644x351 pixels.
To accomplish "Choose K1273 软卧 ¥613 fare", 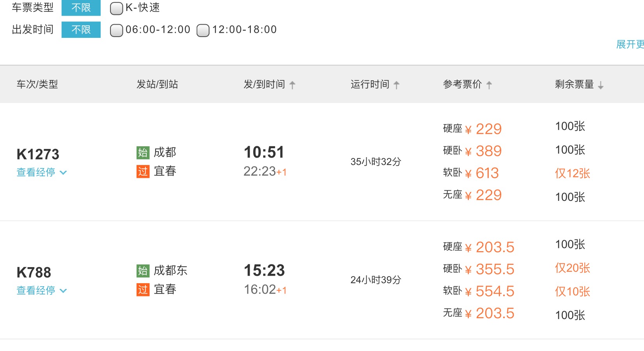I will click(x=471, y=173).
